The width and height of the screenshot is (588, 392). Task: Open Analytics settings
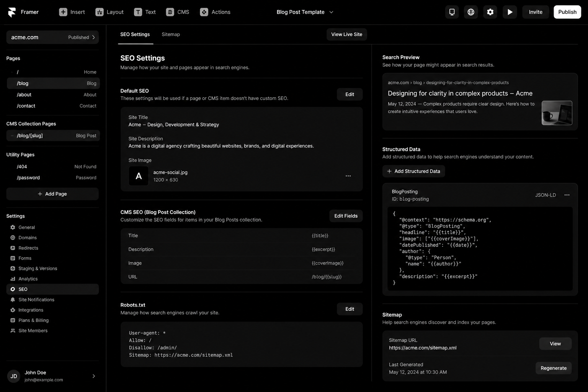coord(52,279)
